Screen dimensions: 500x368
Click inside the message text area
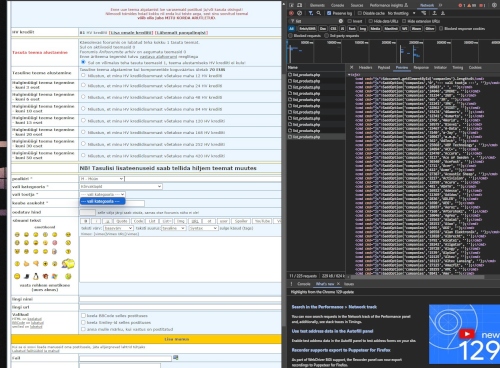pyautogui.click(x=180, y=259)
